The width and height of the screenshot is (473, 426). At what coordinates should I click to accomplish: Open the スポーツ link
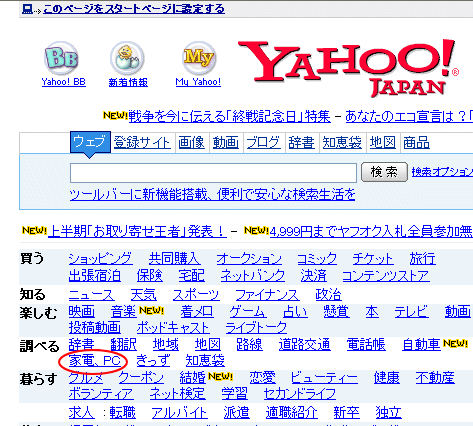tap(196, 295)
